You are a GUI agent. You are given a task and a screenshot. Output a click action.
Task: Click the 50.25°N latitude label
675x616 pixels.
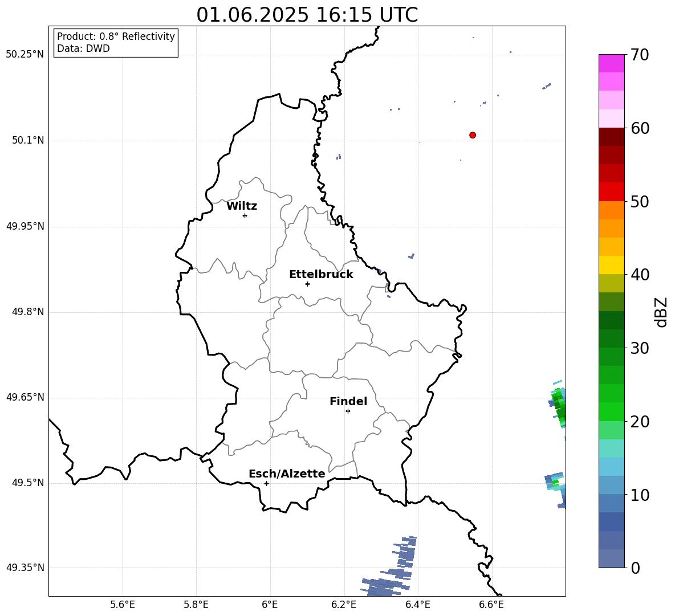coord(25,55)
